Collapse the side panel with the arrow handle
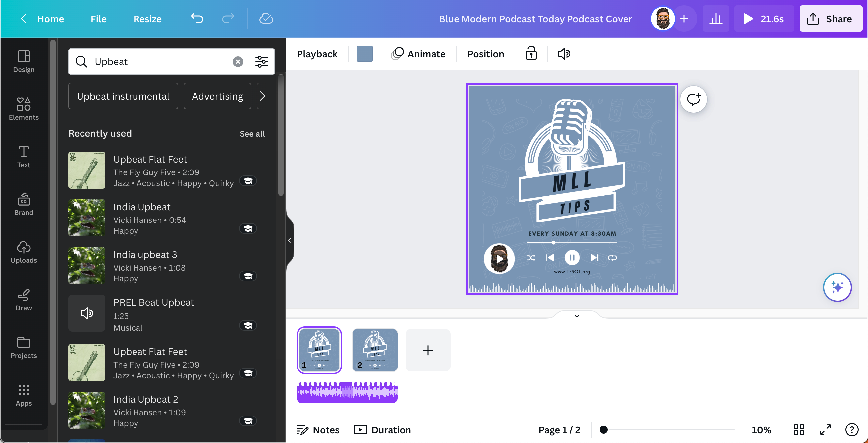This screenshot has width=868, height=443. 290,240
